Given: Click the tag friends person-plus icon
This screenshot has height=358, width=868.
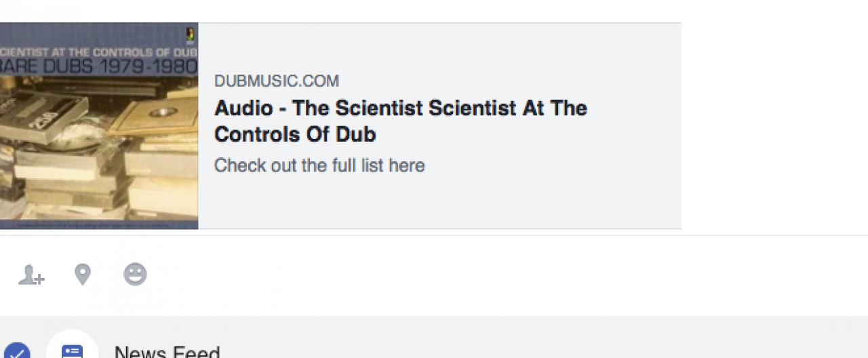Looking at the screenshot, I should (x=31, y=275).
